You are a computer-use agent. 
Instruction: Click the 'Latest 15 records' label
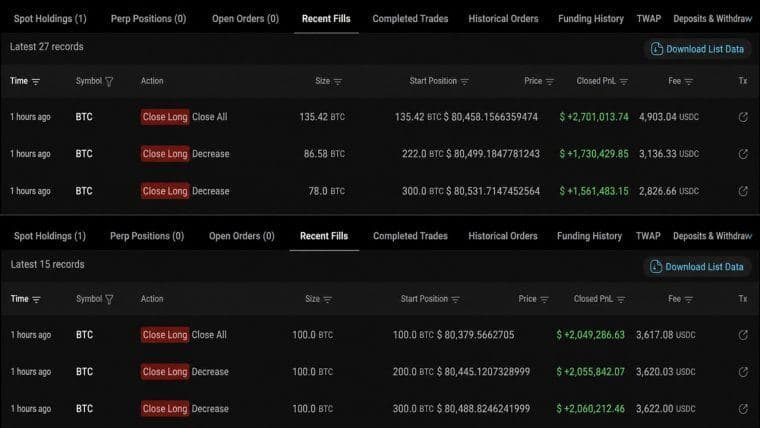tap(48, 264)
